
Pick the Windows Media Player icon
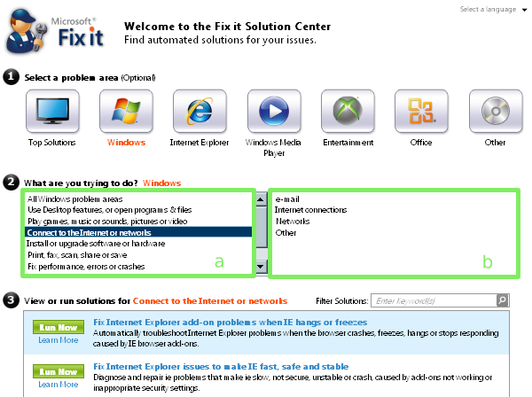coord(274,111)
